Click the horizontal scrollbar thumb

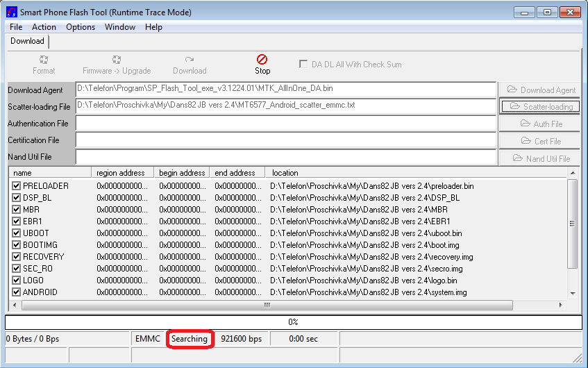click(x=267, y=305)
